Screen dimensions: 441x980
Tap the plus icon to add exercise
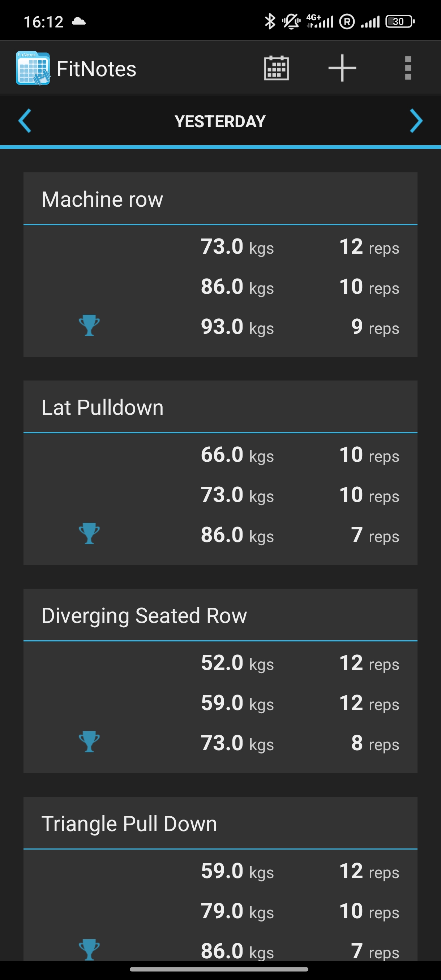pos(342,69)
